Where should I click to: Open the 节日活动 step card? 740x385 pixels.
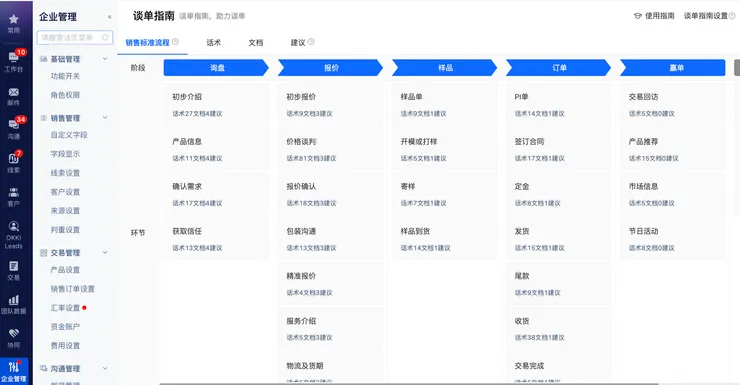click(x=673, y=239)
